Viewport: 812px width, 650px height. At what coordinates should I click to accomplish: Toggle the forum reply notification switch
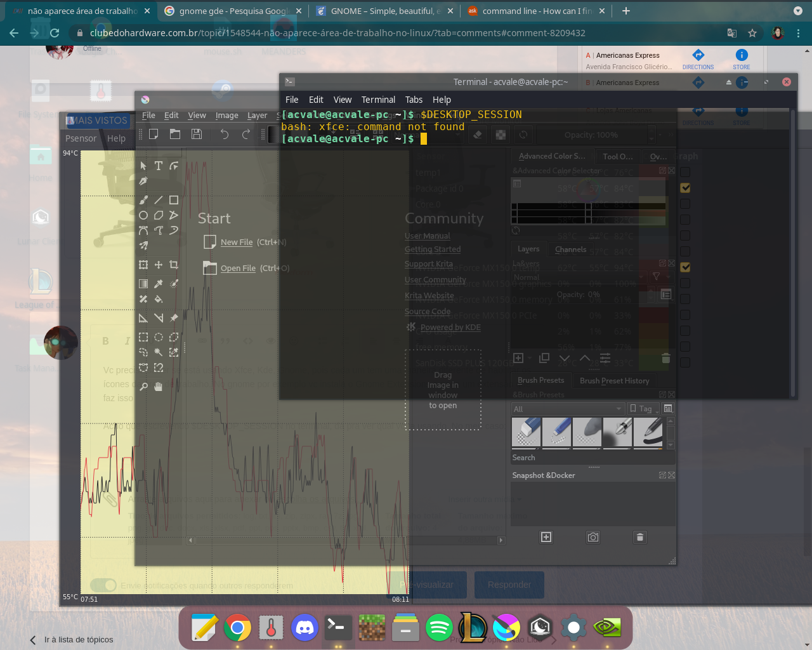click(103, 585)
